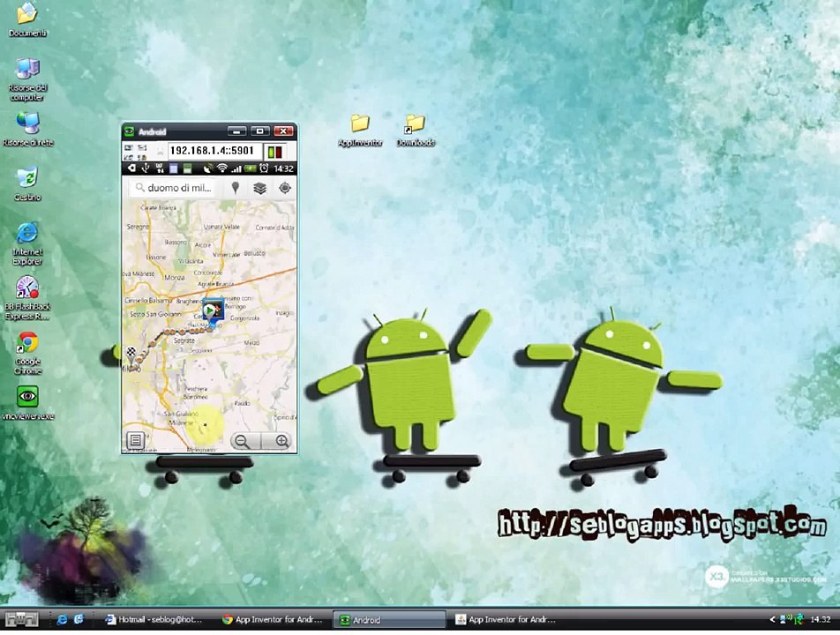Click the Android window title icon
The height and width of the screenshot is (635, 840).
(129, 131)
